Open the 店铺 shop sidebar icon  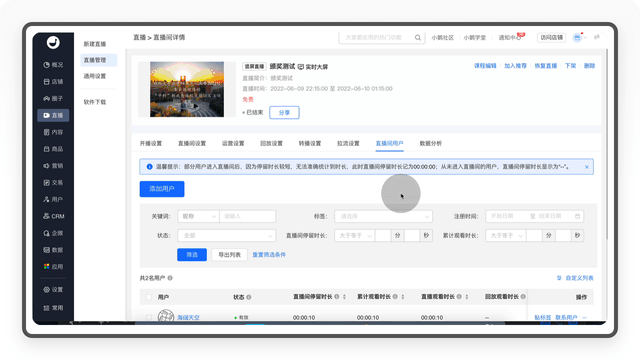point(47,82)
